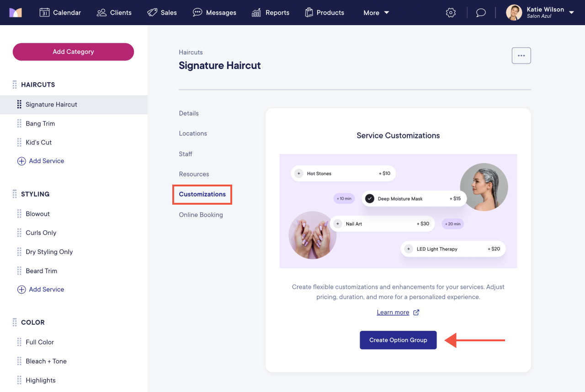Select the Customizations tab
Screen dimensions: 585x392
202,194
